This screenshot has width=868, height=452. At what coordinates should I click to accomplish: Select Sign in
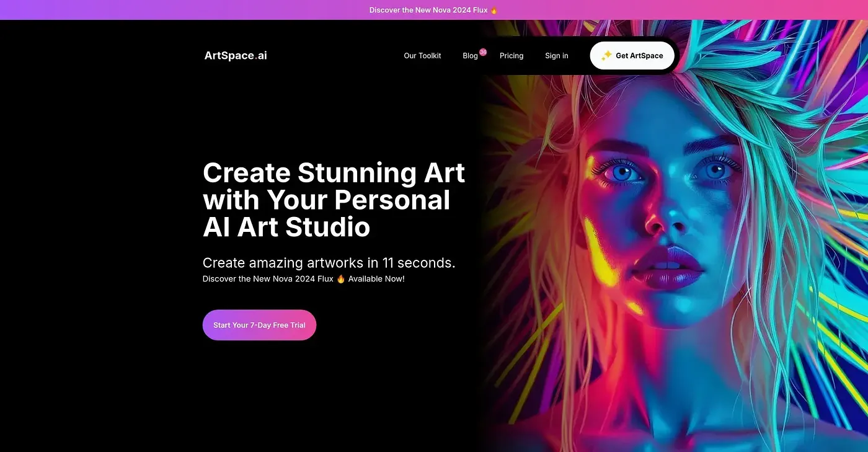(x=557, y=56)
